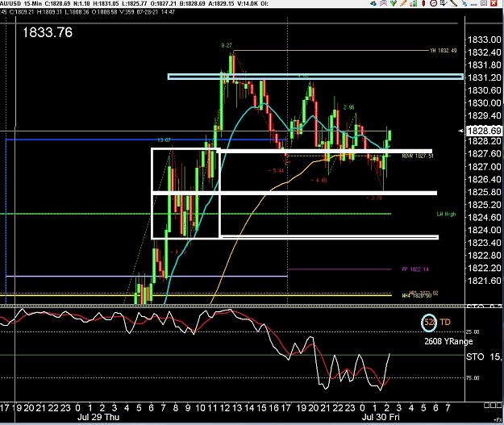Maximize the chart window
This screenshot has height=425, width=504.
(x=484, y=3)
